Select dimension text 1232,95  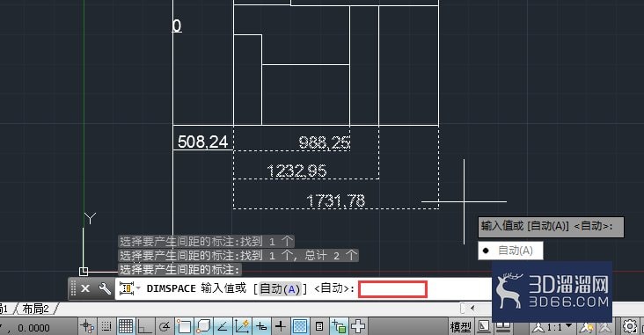click(296, 171)
